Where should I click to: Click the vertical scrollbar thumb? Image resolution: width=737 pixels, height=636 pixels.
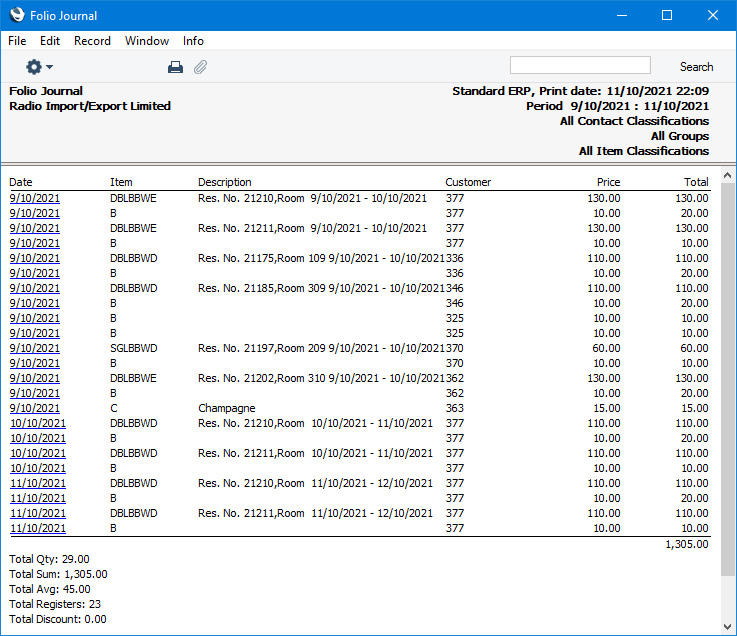click(728, 379)
